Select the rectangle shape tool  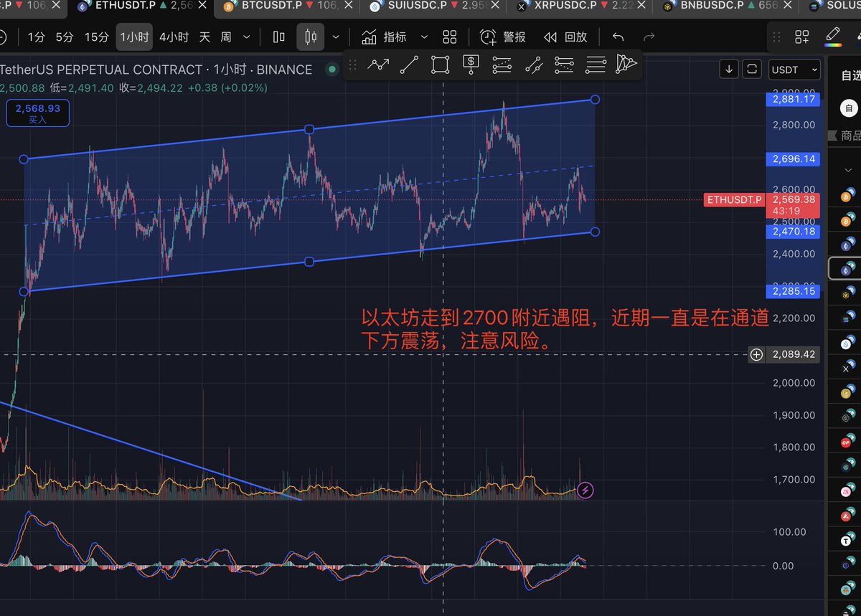pyautogui.click(x=440, y=65)
